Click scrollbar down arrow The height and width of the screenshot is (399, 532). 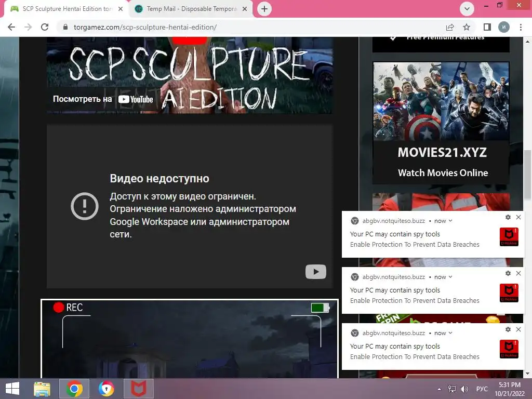coord(528,374)
